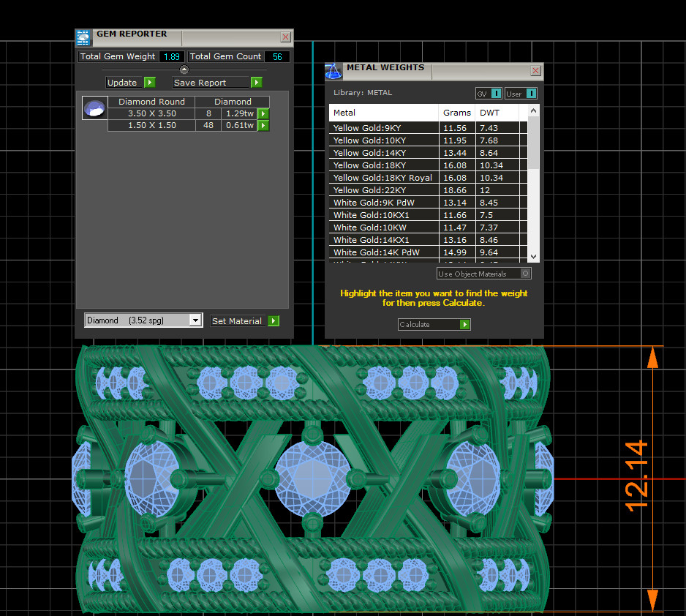
Task: Click the Metal Weights scale icon
Action: (333, 72)
